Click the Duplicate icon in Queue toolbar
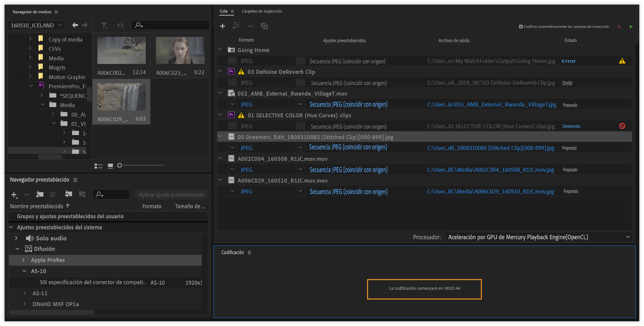The image size is (644, 326). coord(264,26)
